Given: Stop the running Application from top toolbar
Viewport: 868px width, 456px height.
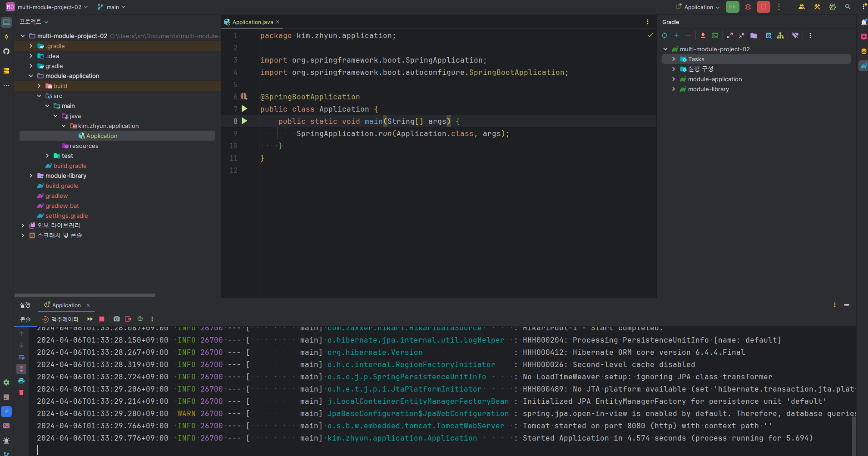Looking at the screenshot, I should point(764,7).
